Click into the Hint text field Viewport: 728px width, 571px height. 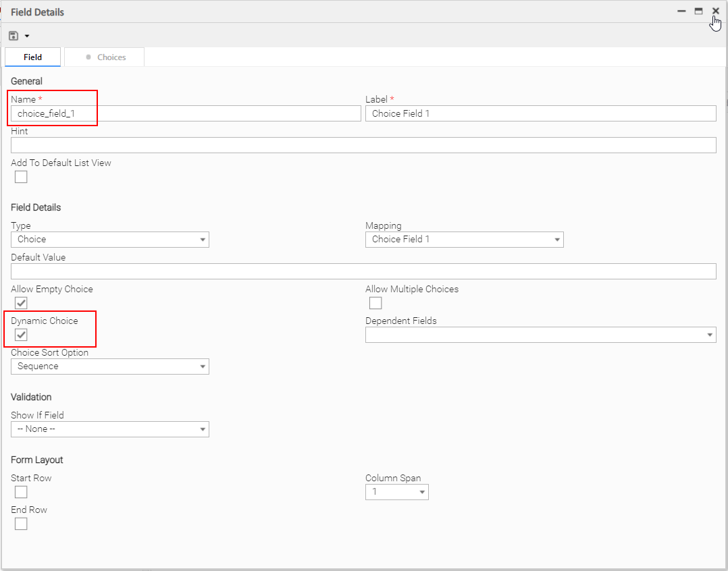point(363,145)
